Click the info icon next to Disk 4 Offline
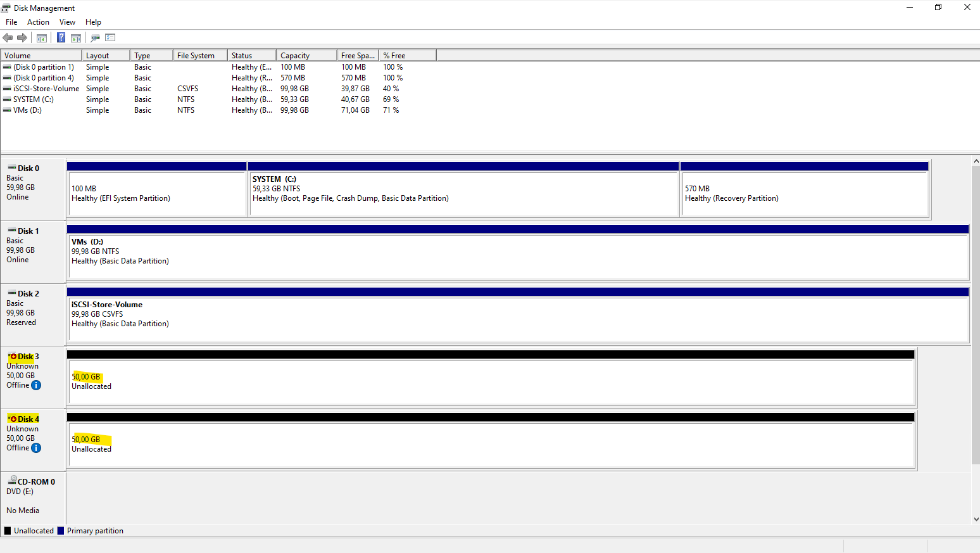This screenshot has width=980, height=553. point(36,448)
